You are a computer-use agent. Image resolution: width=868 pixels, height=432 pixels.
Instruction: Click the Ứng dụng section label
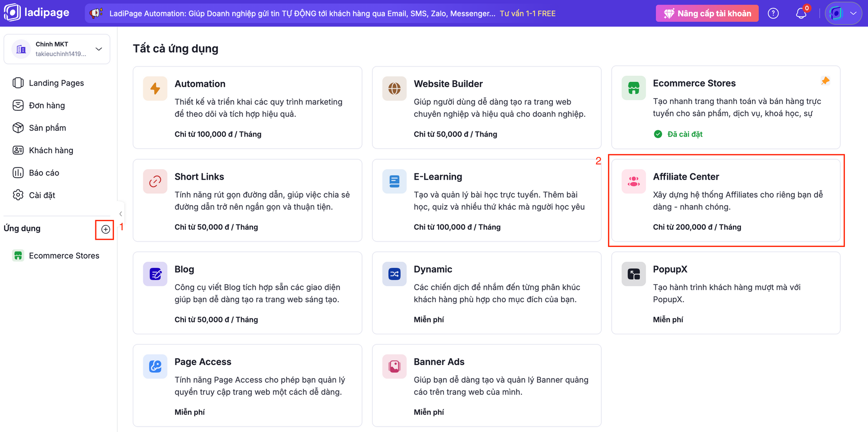22,228
